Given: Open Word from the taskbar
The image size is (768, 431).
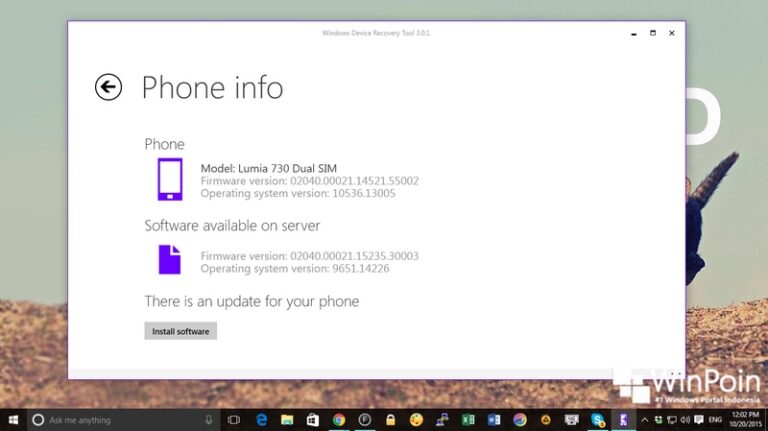Looking at the screenshot, I should (494, 420).
